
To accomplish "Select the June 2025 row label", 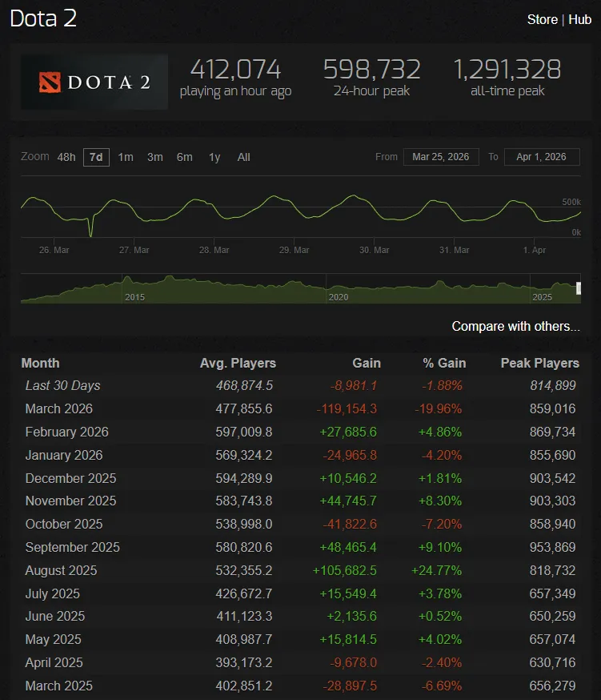I will 55,616.
